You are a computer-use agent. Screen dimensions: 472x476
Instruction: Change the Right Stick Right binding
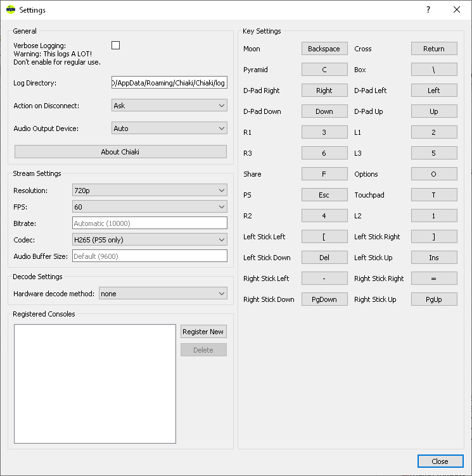[x=434, y=279]
